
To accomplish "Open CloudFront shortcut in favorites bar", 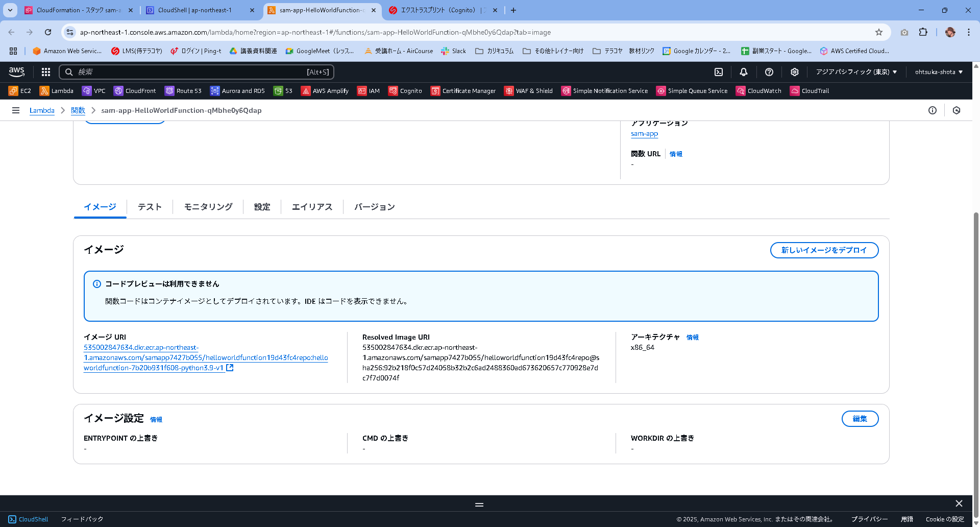I will pos(135,91).
